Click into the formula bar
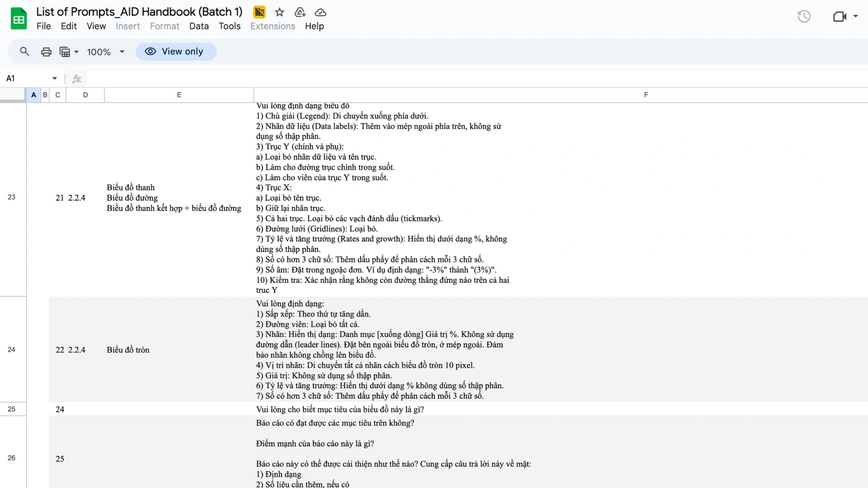 point(477,79)
